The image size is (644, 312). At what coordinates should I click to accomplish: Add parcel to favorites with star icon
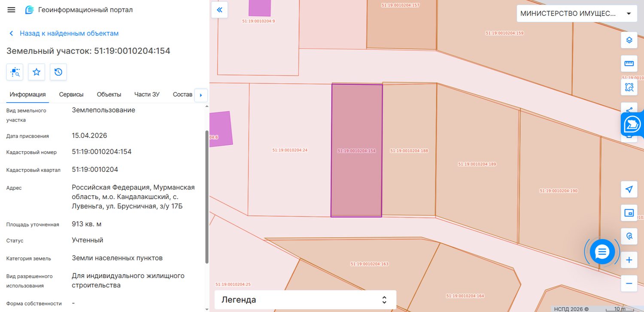(x=36, y=72)
